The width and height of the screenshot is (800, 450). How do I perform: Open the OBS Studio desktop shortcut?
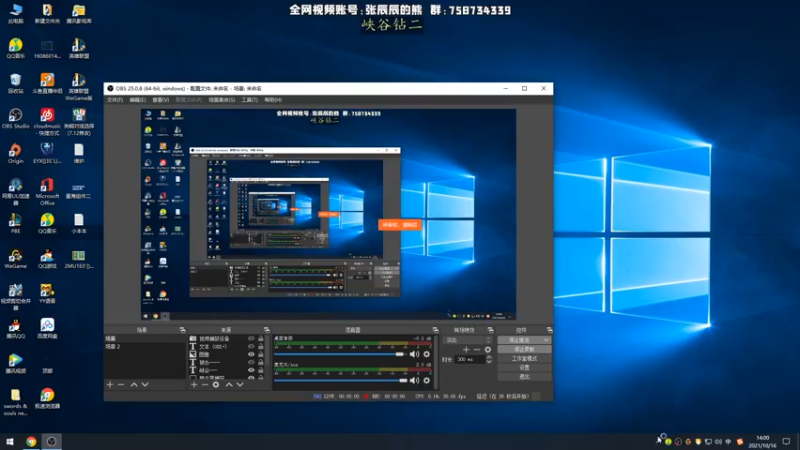click(15, 118)
